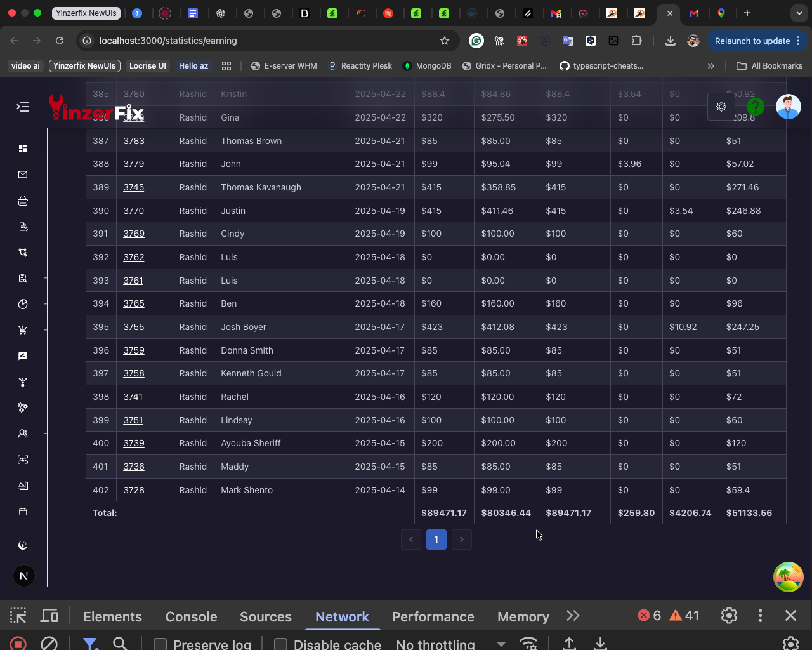Switch to the Console tab in DevTools

[x=191, y=616]
